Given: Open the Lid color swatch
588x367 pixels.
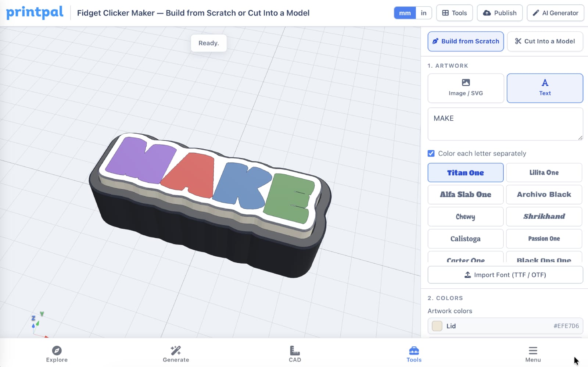Looking at the screenshot, I should (437, 326).
